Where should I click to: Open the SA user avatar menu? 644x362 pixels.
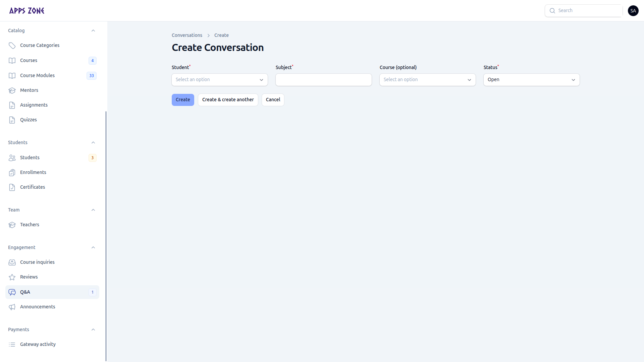coord(633,11)
